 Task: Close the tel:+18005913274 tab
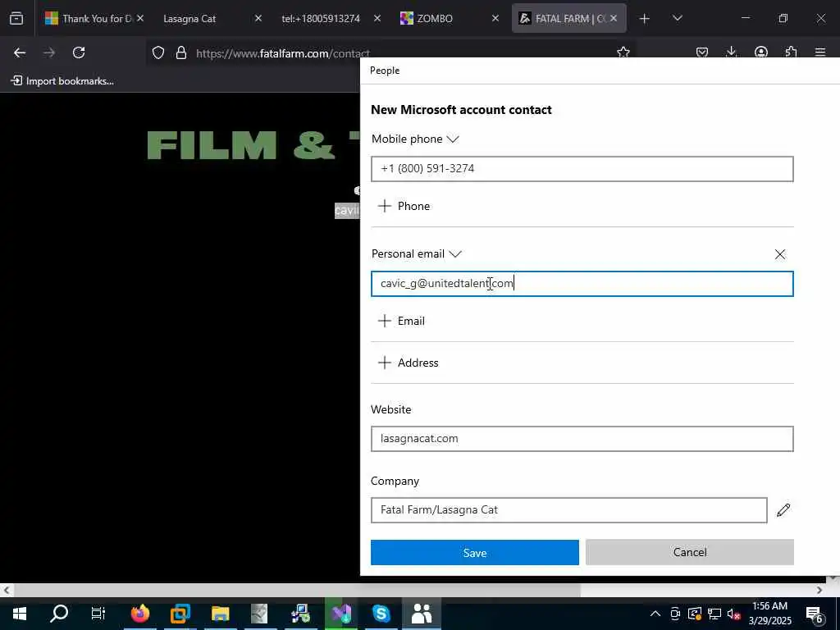(377, 18)
